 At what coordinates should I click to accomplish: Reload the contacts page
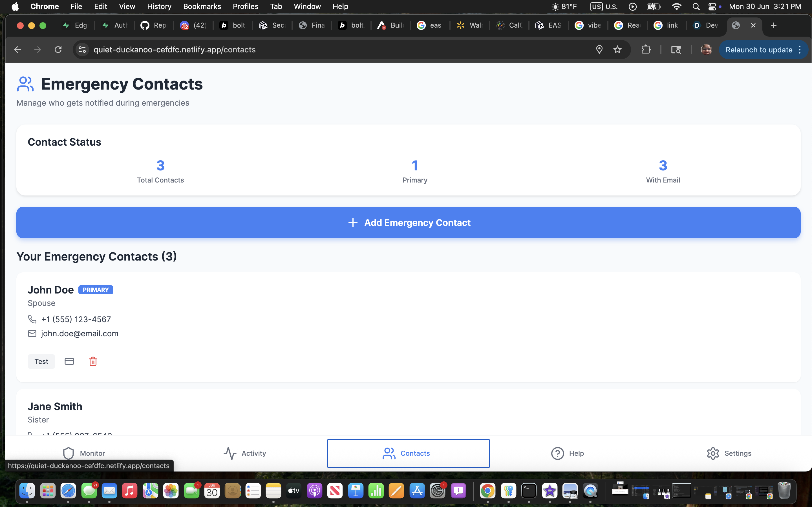tap(58, 50)
